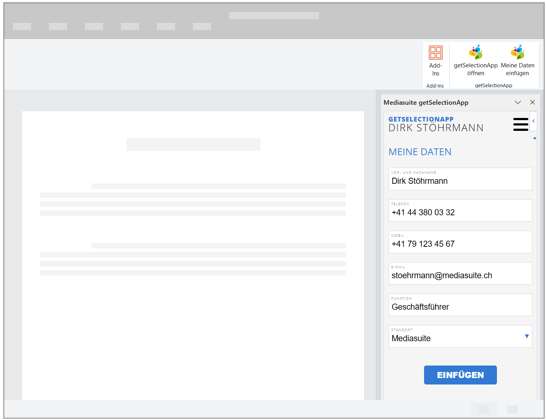Click the E-Mail input field
Screen dimensions: 546x420
tap(460, 273)
